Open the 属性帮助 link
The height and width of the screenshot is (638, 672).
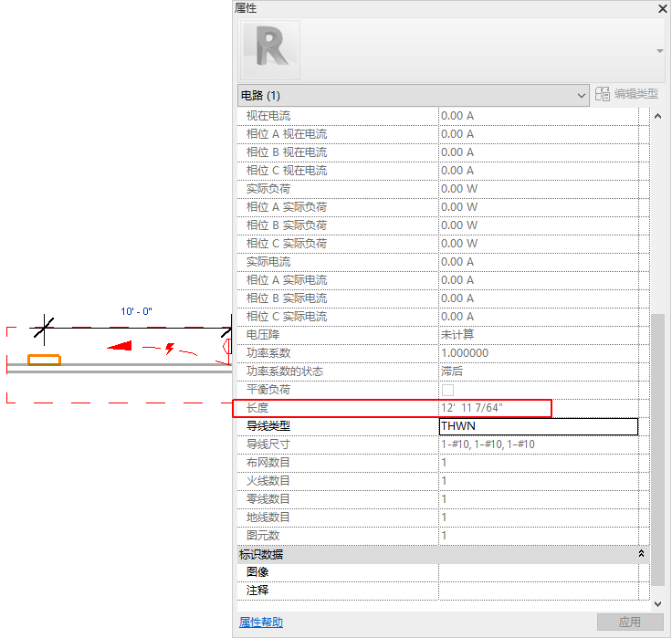(261, 622)
